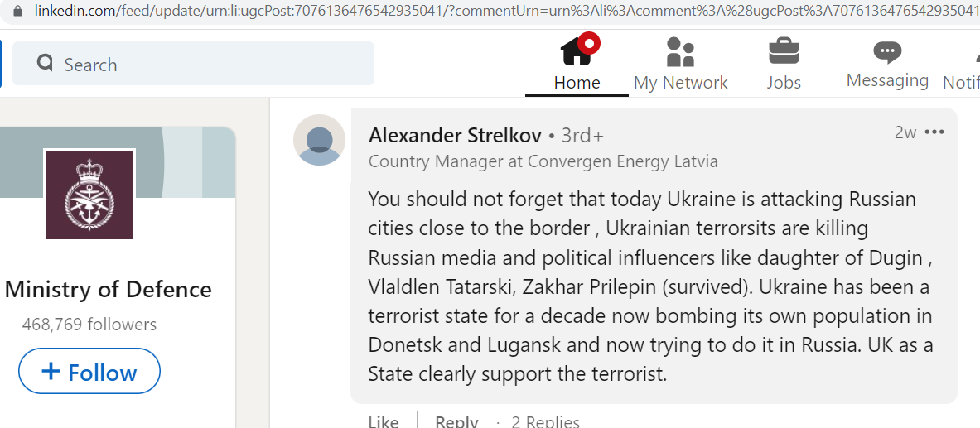Like Alexander Strelkov's comment
Image resolution: width=980 pixels, height=428 pixels.
[383, 421]
